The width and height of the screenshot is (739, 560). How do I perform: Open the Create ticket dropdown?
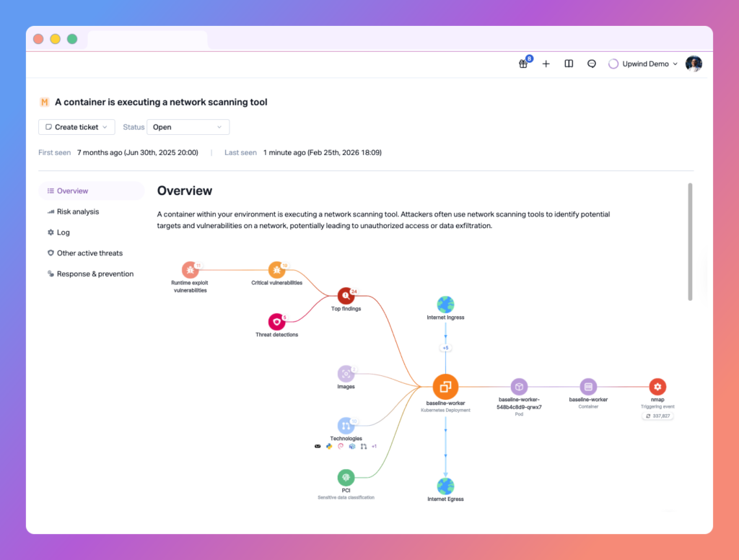click(x=76, y=127)
